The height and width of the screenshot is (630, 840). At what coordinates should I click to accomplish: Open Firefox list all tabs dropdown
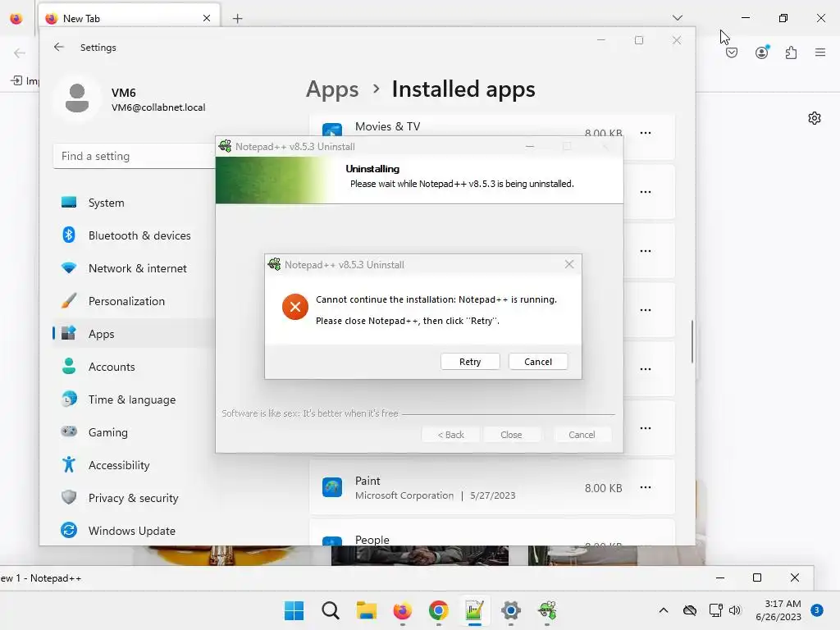coord(677,18)
